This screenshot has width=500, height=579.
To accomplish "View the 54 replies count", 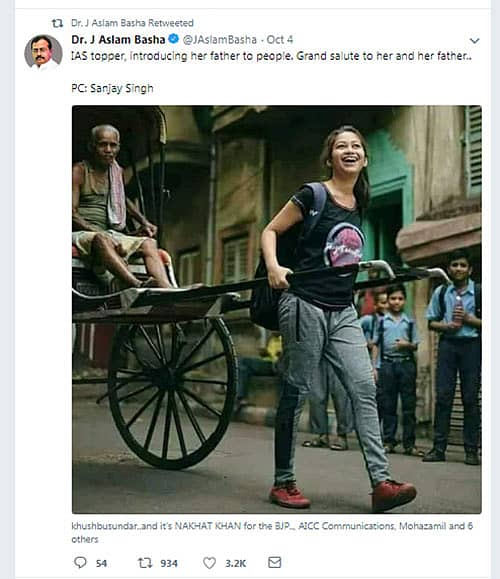I will pyautogui.click(x=101, y=563).
